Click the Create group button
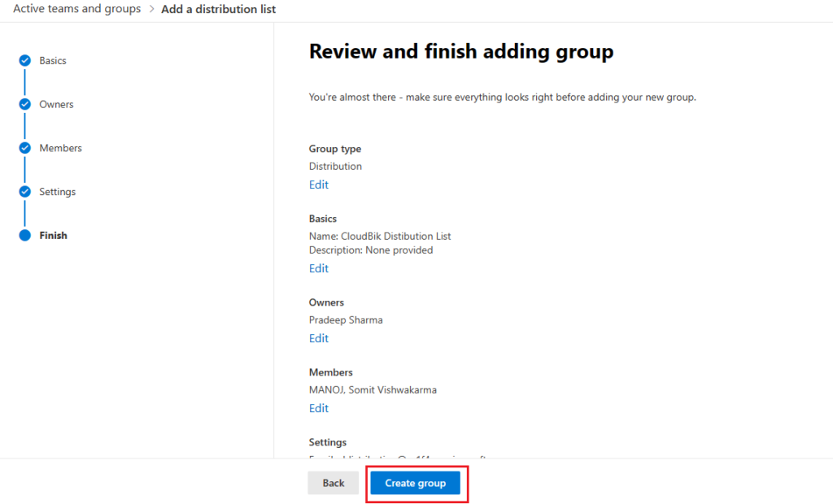Viewport: 833px width, 504px height. (416, 482)
